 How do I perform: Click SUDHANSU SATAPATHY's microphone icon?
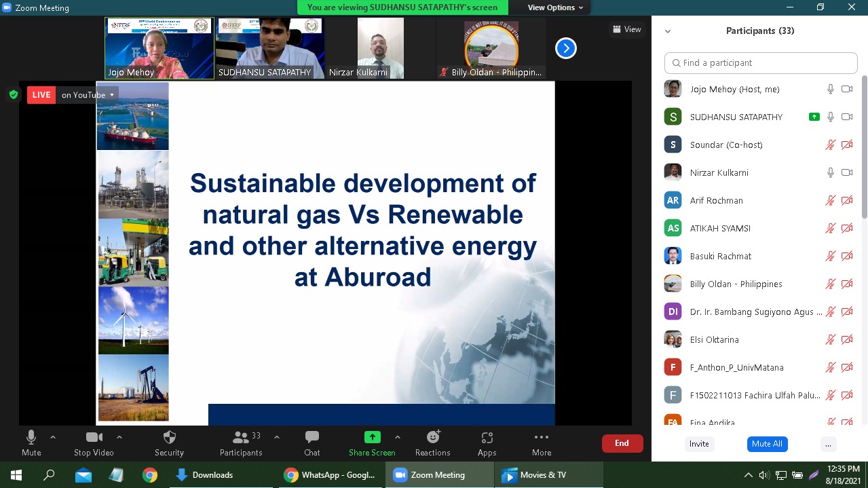point(830,117)
